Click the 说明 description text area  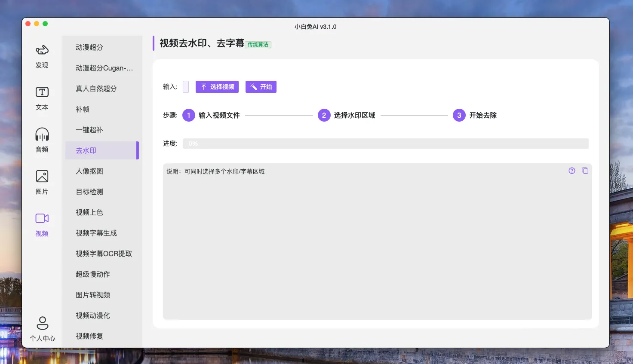tap(378, 242)
